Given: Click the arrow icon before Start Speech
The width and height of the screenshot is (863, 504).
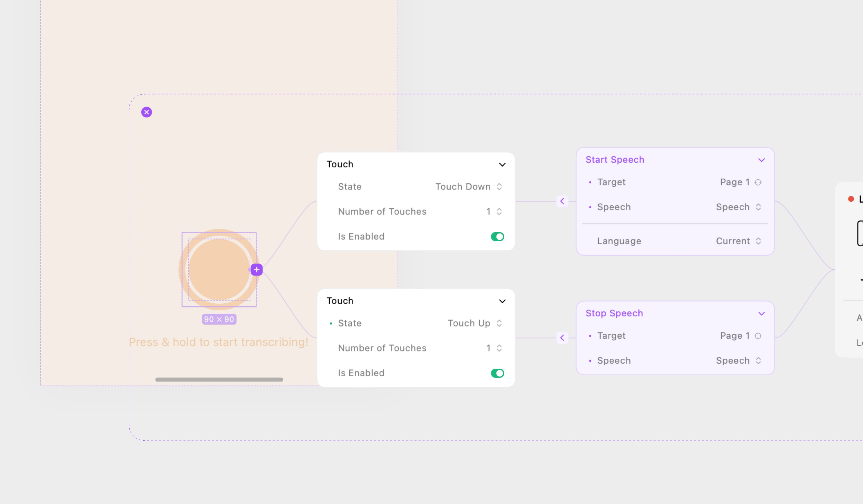Looking at the screenshot, I should pyautogui.click(x=562, y=201).
